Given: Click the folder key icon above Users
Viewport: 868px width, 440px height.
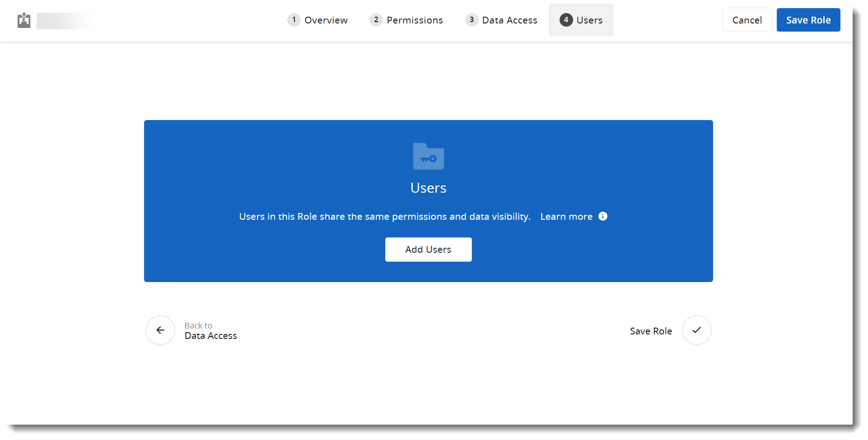Looking at the screenshot, I should [428, 156].
